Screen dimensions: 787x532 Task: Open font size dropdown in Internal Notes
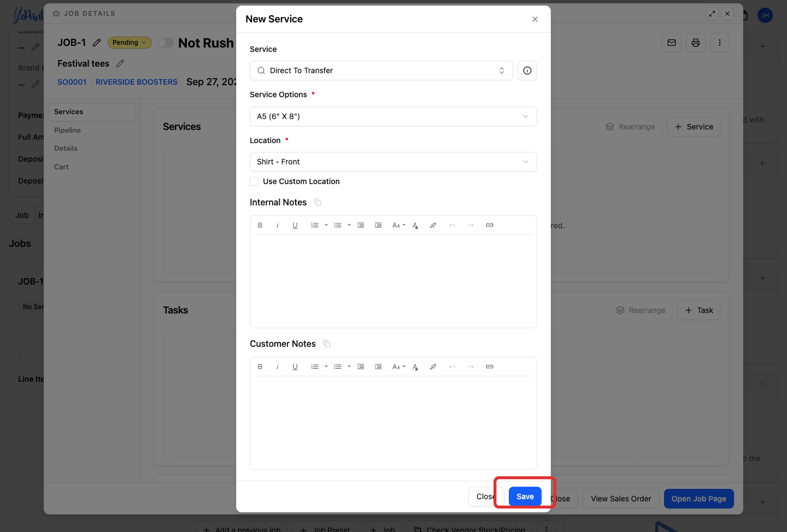pyautogui.click(x=399, y=225)
